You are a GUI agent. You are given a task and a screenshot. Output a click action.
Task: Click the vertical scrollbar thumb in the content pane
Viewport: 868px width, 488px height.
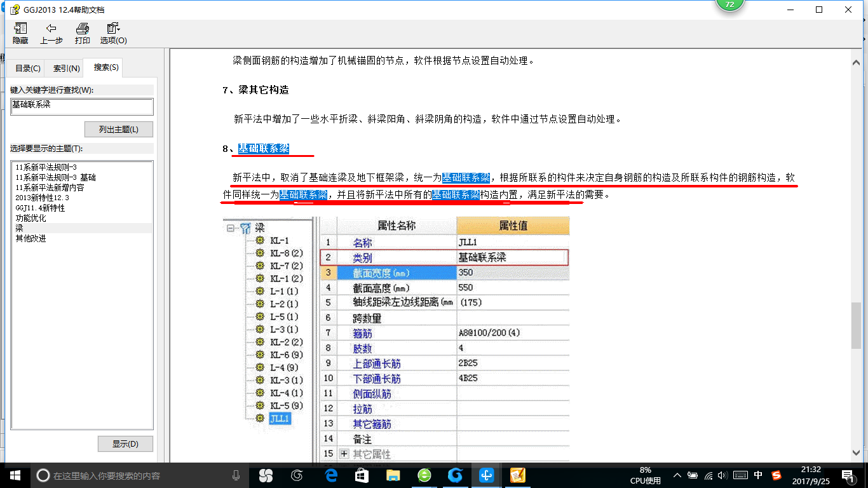[x=857, y=325]
